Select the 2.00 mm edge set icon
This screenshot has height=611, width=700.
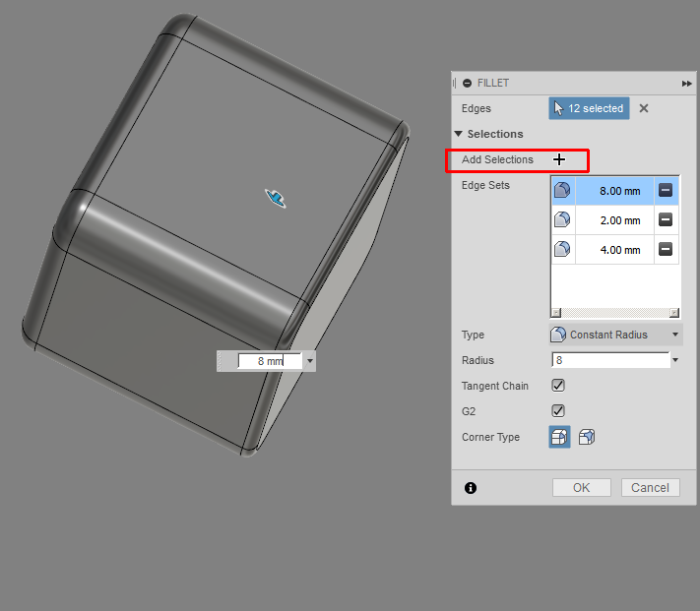[562, 219]
